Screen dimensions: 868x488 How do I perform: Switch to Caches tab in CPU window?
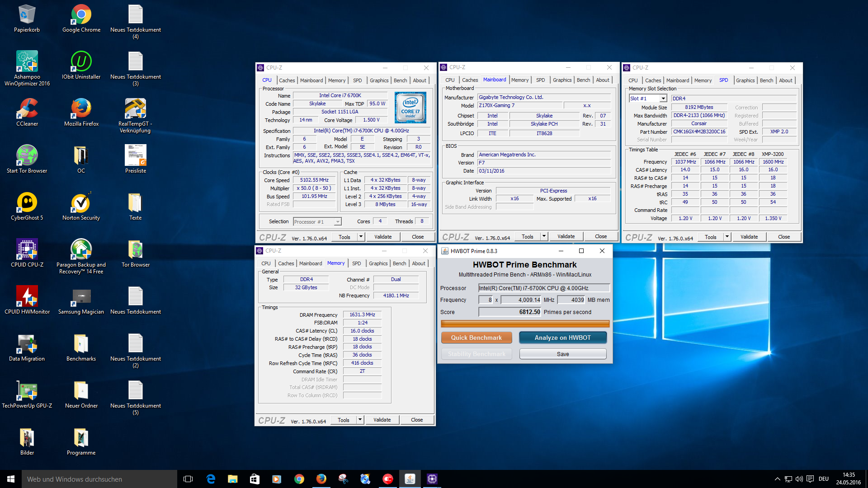pos(287,80)
